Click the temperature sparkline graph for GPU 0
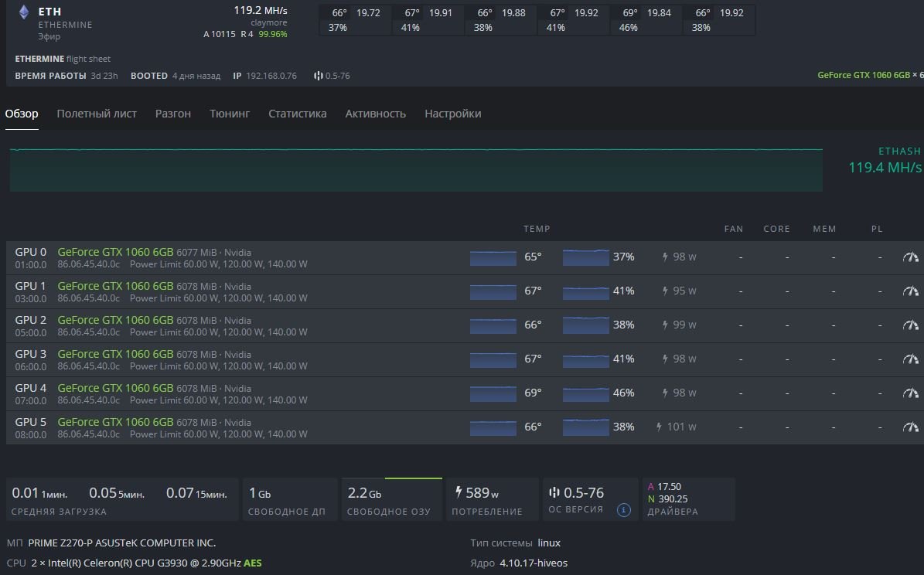924x575 pixels. tap(493, 257)
